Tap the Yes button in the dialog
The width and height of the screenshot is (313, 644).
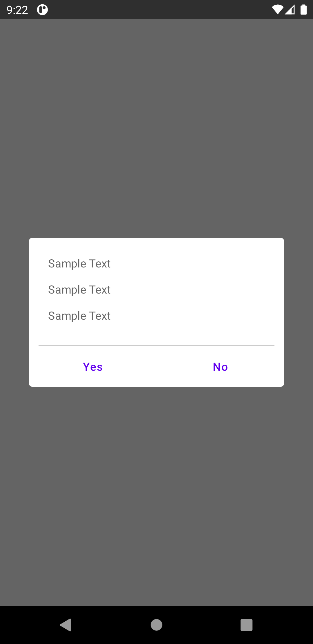(92, 367)
